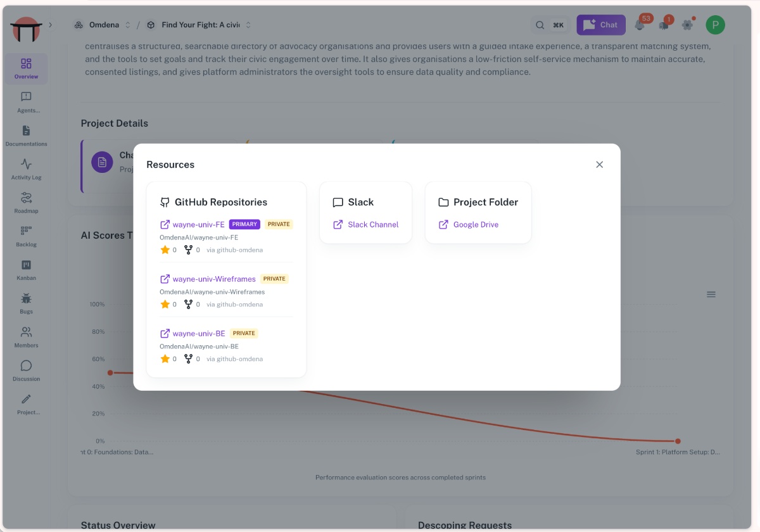
Task: Open the Activity Log sidebar item
Action: coord(26,169)
